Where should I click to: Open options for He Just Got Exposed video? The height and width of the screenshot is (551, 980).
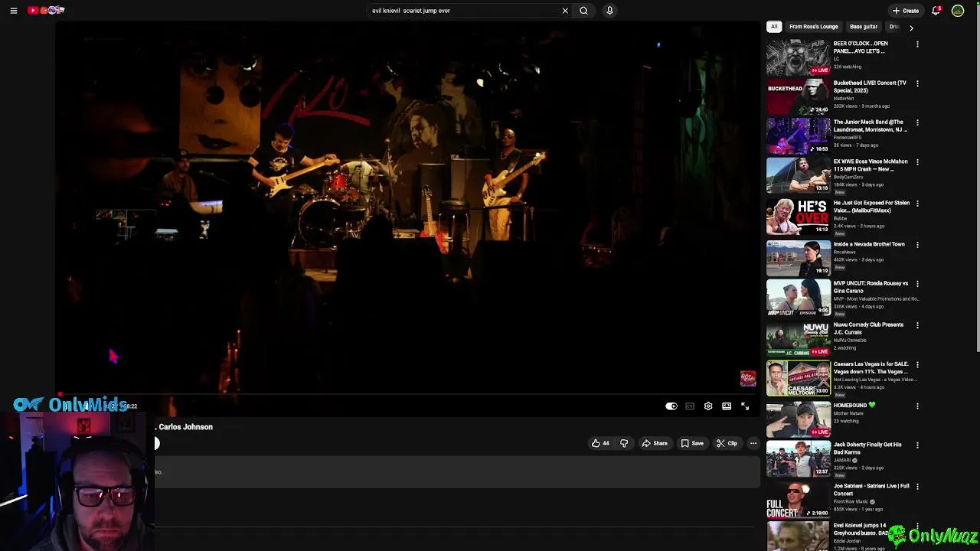917,204
